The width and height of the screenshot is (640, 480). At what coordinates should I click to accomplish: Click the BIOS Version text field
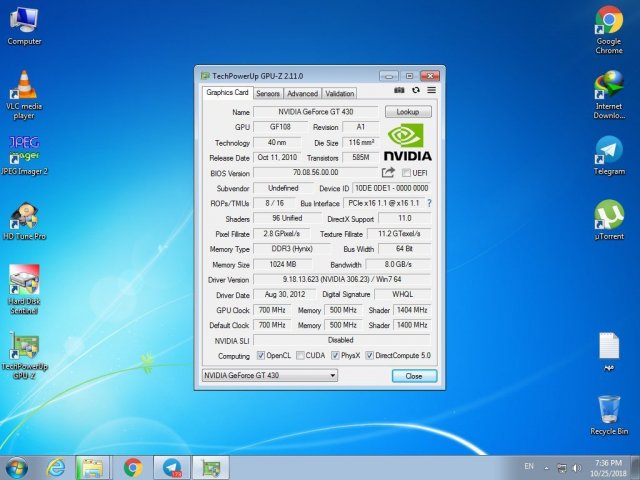click(314, 173)
